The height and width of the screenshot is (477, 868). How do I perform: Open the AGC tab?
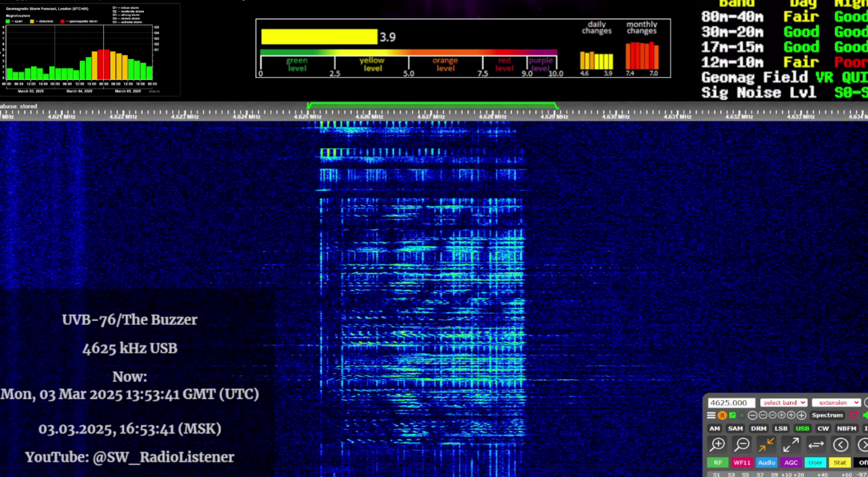[x=791, y=463]
